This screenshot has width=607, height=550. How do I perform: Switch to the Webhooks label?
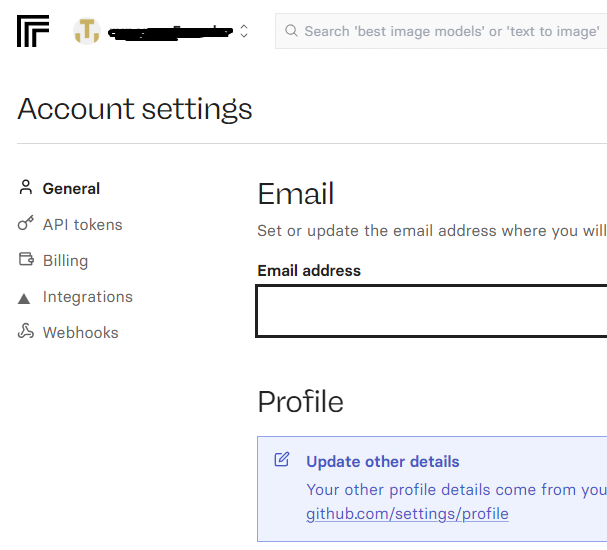pos(80,332)
